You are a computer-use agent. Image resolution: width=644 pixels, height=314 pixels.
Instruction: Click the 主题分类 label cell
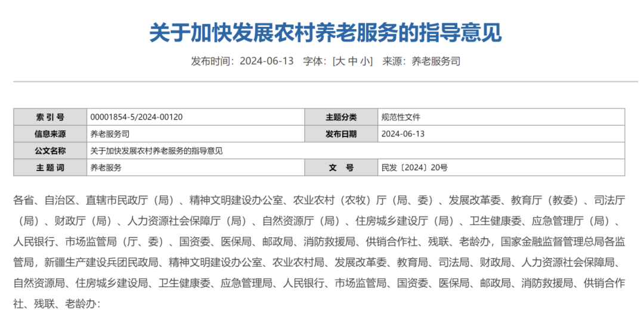(341, 117)
